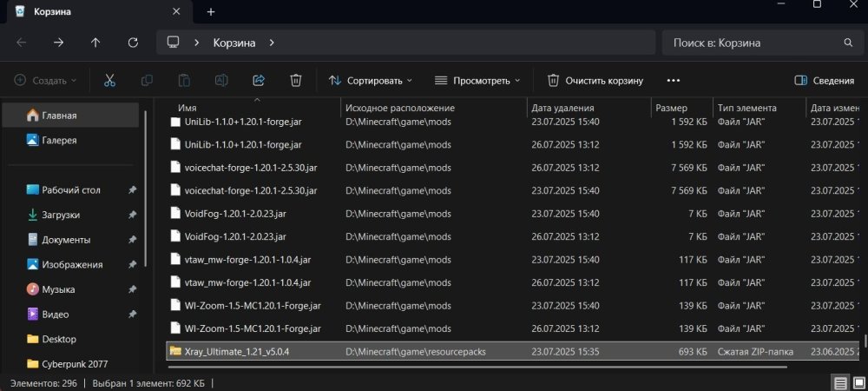Click the pin next to Видео

point(132,314)
